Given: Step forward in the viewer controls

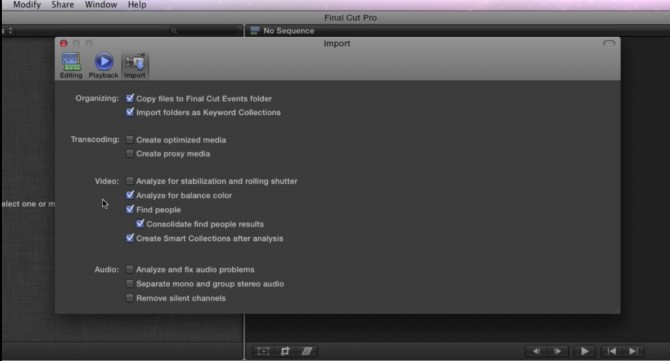Looking at the screenshot, I should point(558,351).
